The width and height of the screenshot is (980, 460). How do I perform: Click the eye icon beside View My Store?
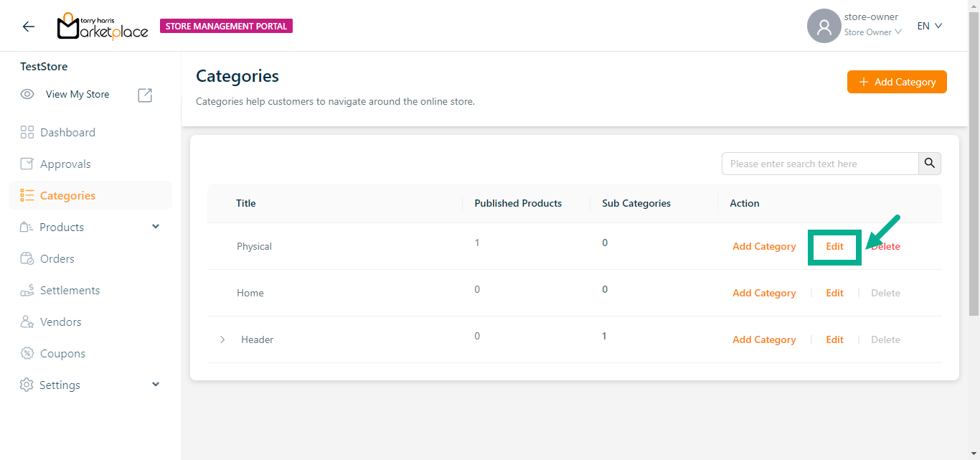pyautogui.click(x=27, y=95)
